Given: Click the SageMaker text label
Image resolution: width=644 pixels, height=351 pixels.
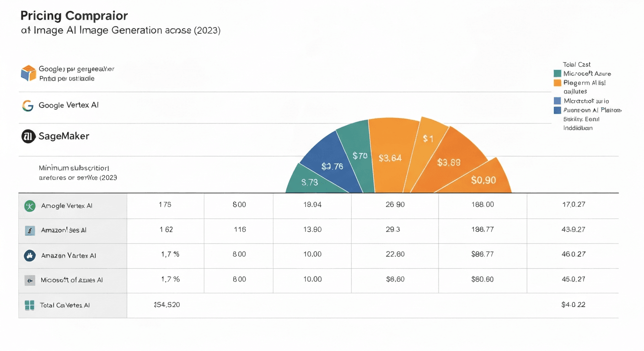Looking at the screenshot, I should [64, 136].
